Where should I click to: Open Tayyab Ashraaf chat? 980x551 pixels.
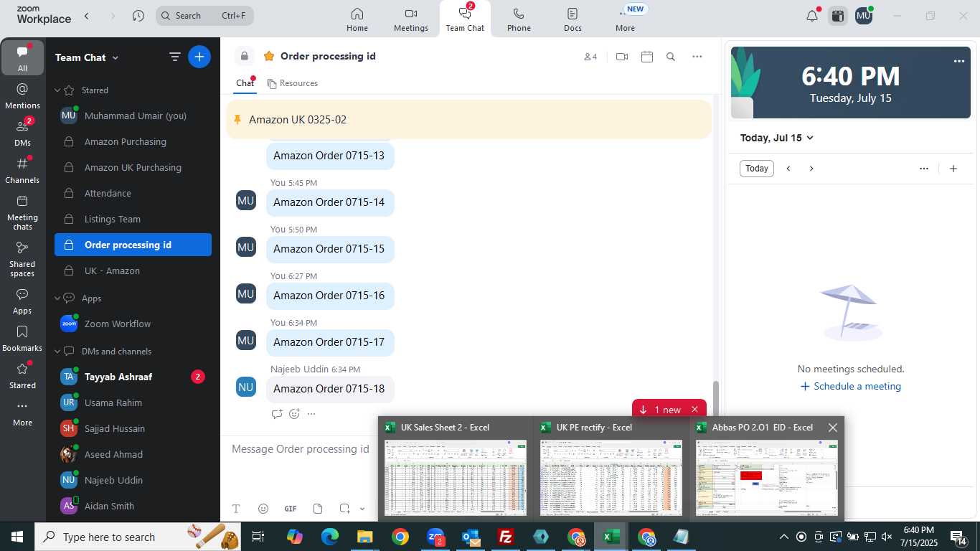point(133,377)
